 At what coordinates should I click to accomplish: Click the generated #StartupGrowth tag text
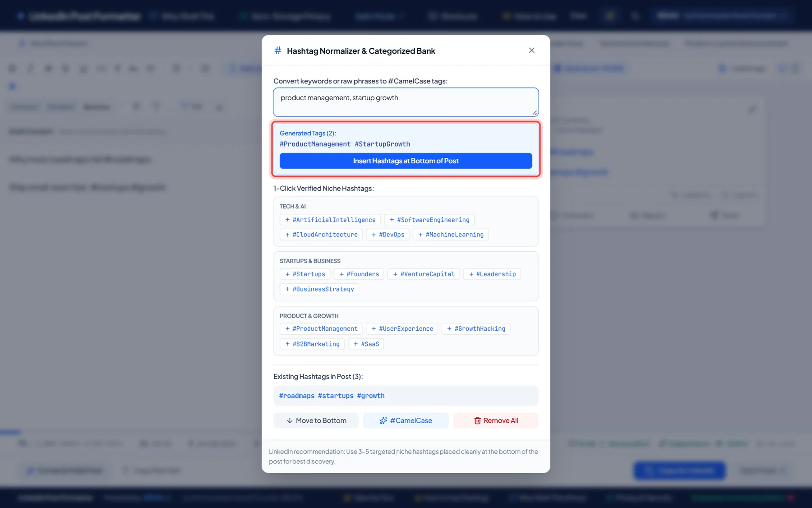click(382, 144)
